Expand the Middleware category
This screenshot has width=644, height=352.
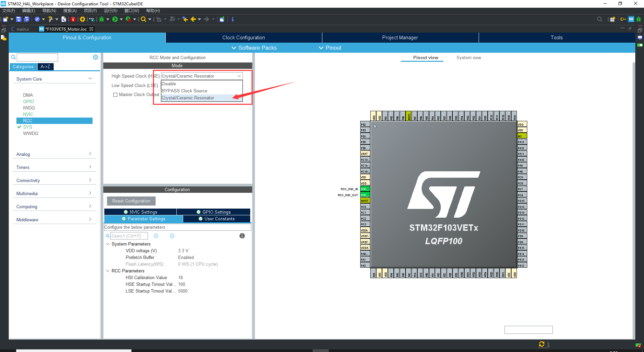coord(54,220)
